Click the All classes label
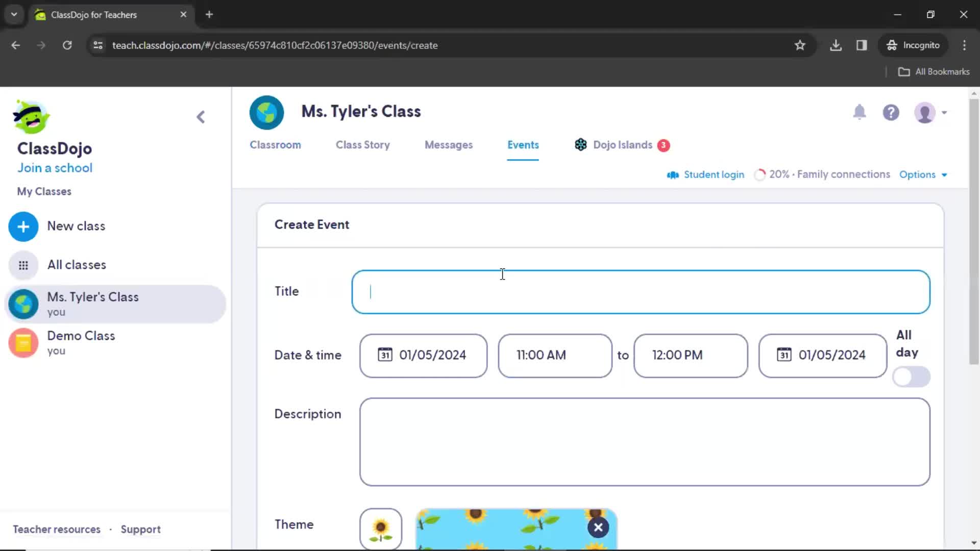Viewport: 980px width, 551px height. point(77,265)
